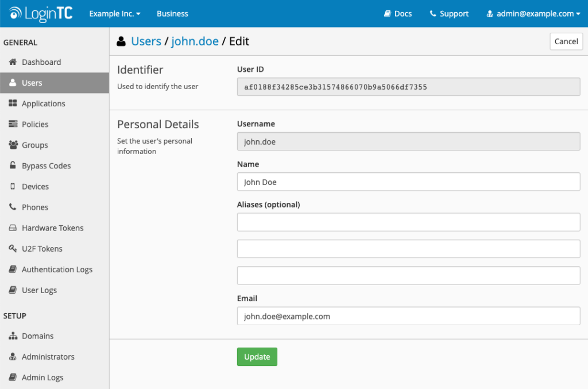Click the Bypass Codes unlock icon
Screen dimensions: 588x389
point(13,165)
